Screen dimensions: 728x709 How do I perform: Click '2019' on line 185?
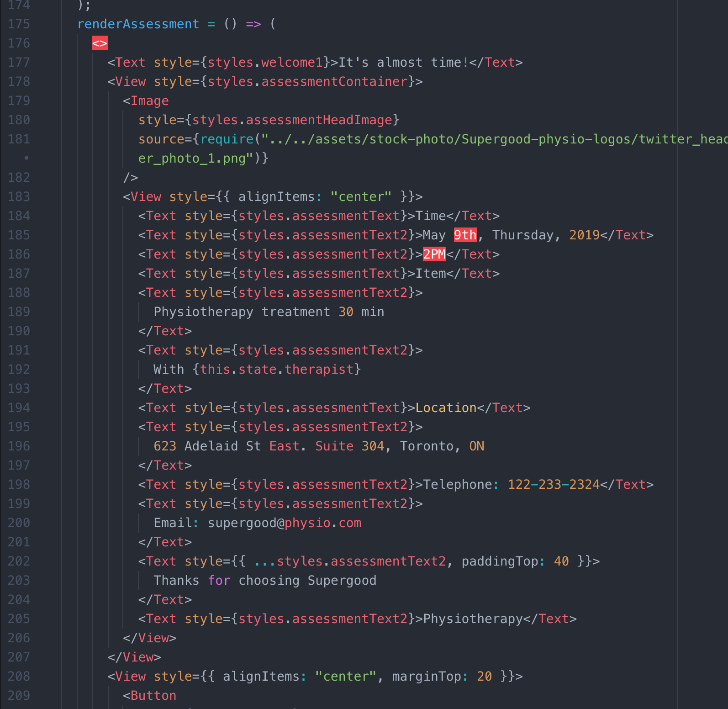click(584, 235)
